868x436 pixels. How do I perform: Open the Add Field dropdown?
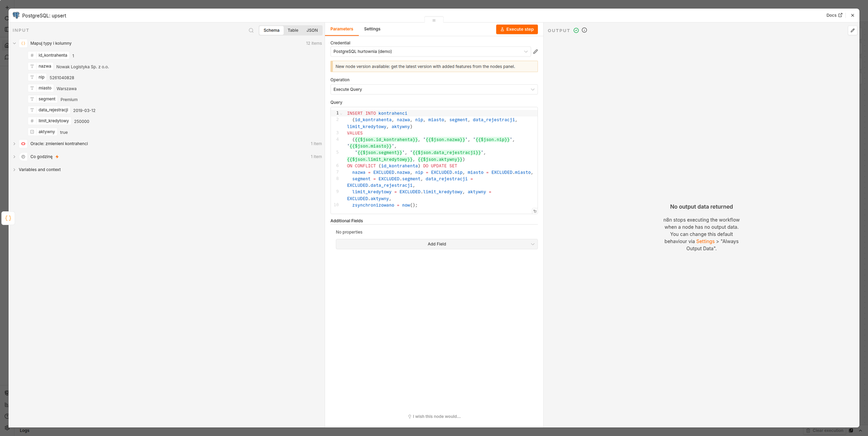[437, 244]
